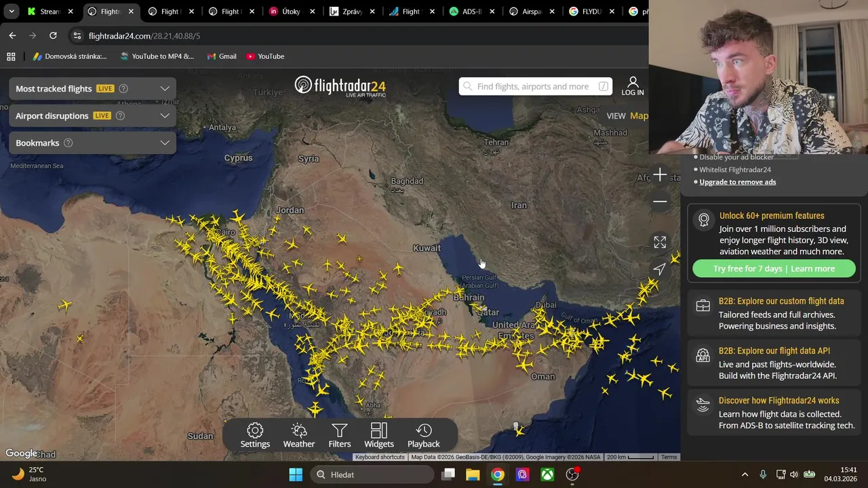Click the help icon beside Bookmarks
This screenshot has width=868, height=488.
tap(68, 143)
